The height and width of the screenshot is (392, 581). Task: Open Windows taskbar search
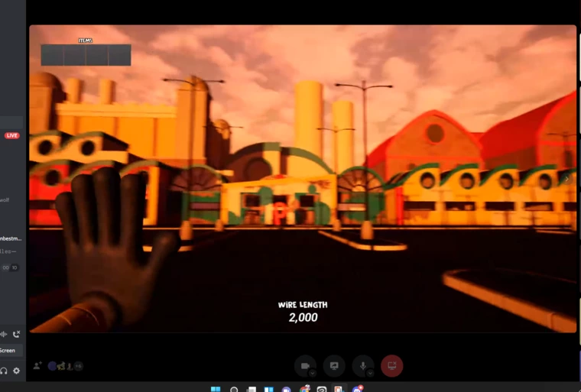(234, 389)
